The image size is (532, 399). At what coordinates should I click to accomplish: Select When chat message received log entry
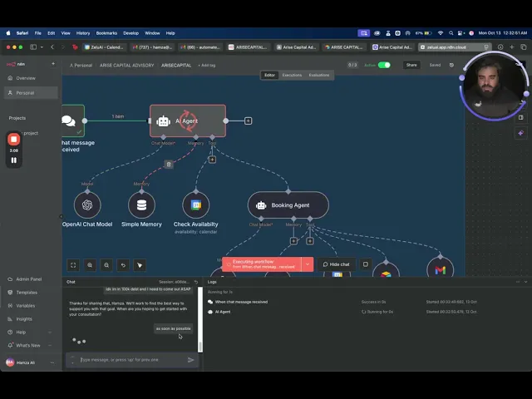(241, 302)
